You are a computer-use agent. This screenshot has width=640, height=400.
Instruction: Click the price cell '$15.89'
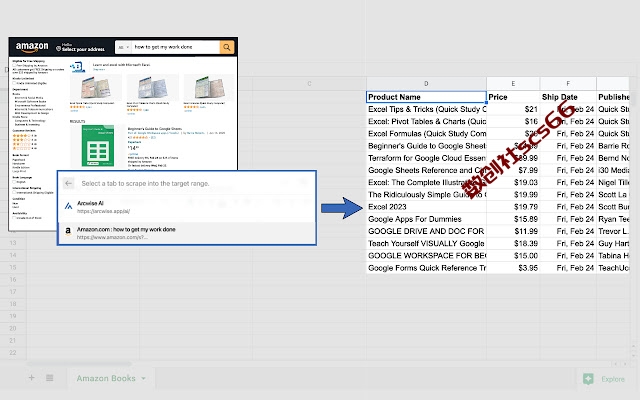coord(513,219)
